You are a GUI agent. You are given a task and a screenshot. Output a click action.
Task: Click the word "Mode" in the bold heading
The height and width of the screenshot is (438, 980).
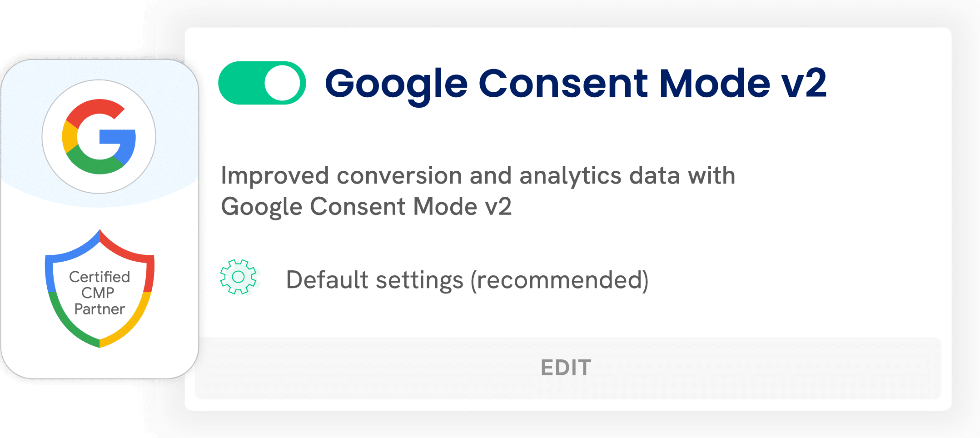[714, 84]
